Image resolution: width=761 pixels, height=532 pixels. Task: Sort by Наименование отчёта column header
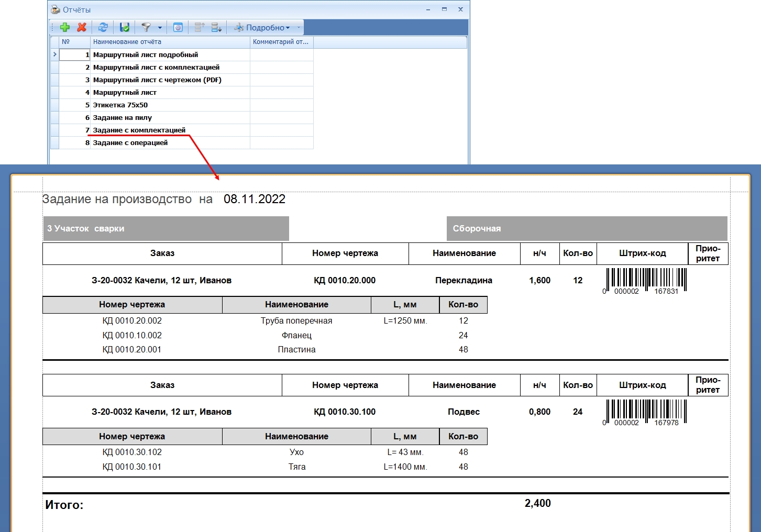(x=170, y=42)
